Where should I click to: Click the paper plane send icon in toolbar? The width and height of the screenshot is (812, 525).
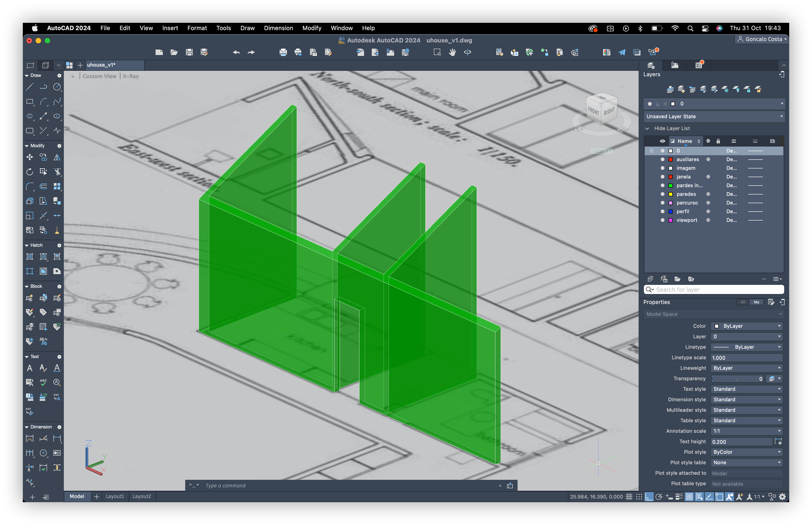click(622, 52)
